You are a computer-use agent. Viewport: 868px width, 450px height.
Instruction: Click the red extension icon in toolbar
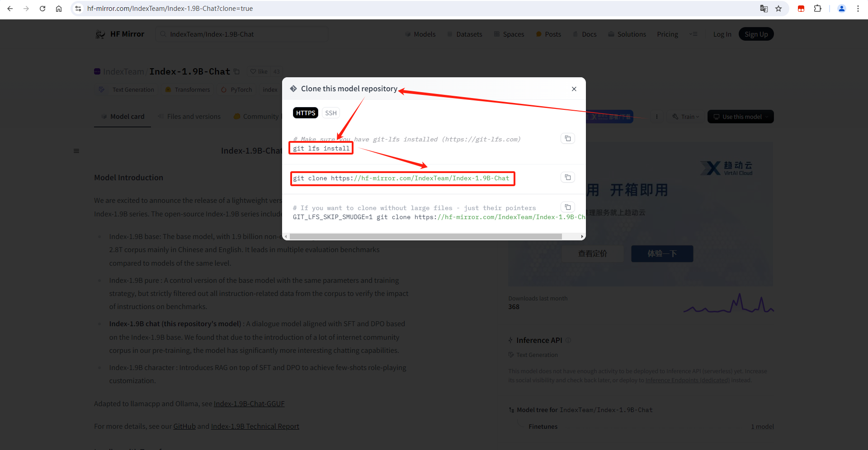(x=801, y=9)
